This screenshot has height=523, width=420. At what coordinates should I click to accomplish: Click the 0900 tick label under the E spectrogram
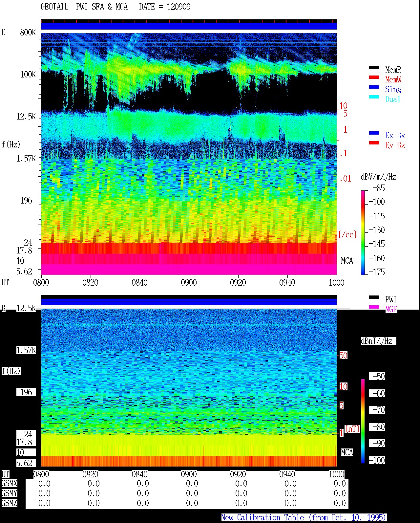coord(189,282)
